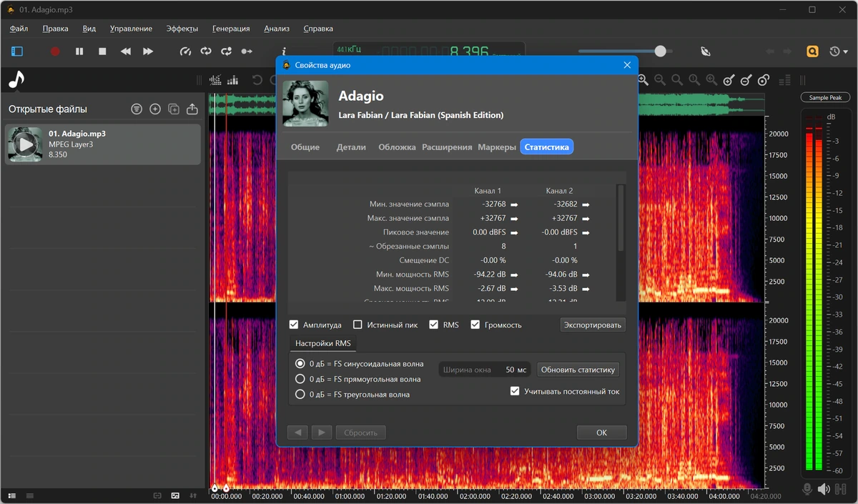Switch to the Общие tab
Image resolution: width=858 pixels, height=504 pixels.
pos(305,147)
